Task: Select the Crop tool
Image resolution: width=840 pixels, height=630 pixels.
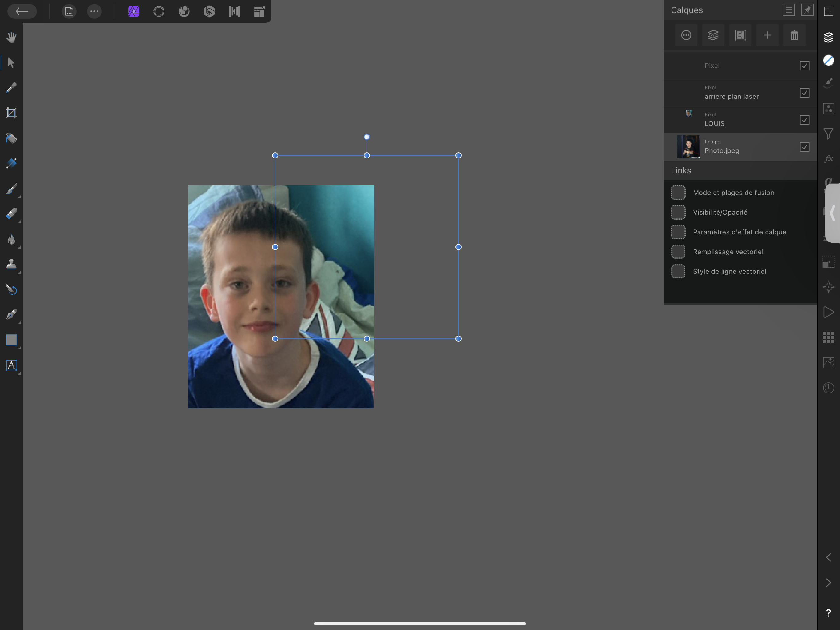Action: point(11,113)
